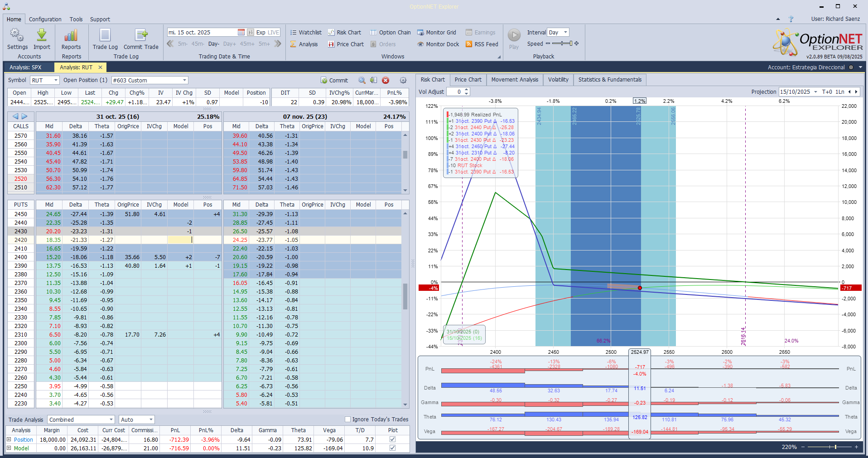Click the Import download icon
Viewport: 868px width, 458px height.
coord(42,35)
